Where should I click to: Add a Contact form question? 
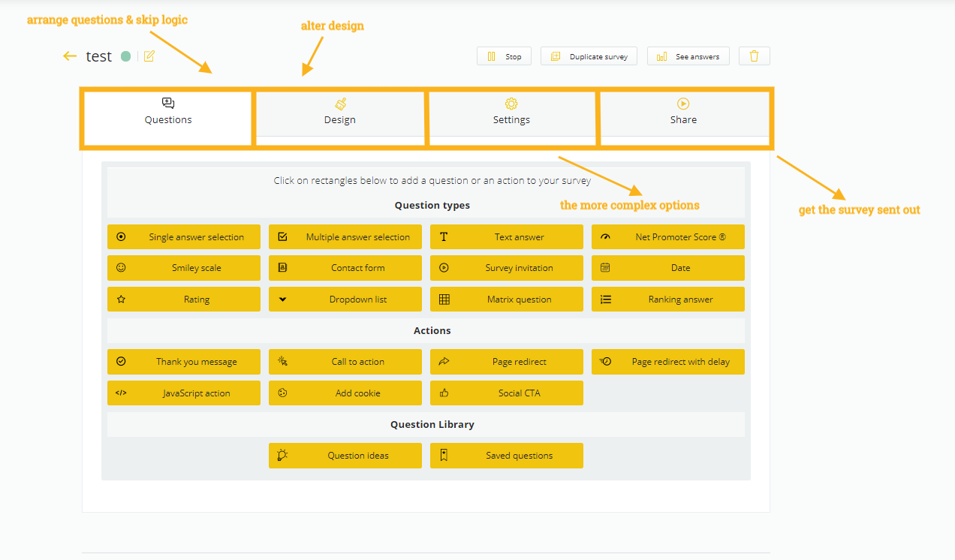(x=345, y=267)
